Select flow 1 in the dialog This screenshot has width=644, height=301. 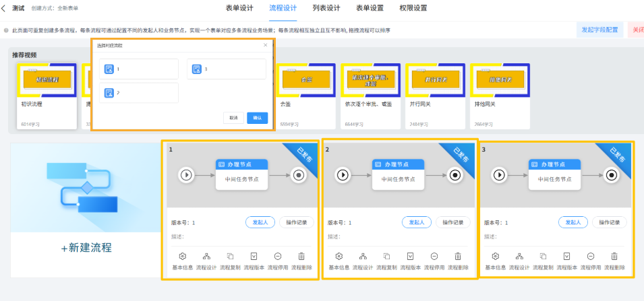(139, 69)
